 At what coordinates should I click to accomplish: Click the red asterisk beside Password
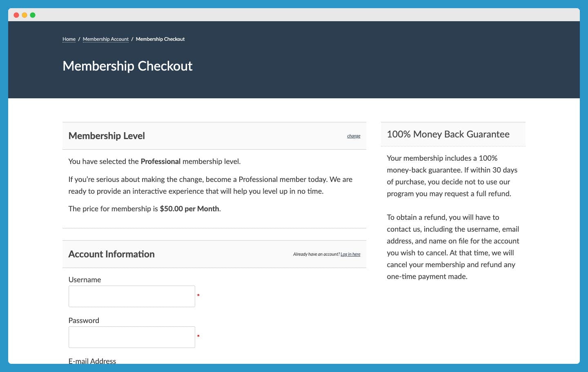tap(198, 336)
